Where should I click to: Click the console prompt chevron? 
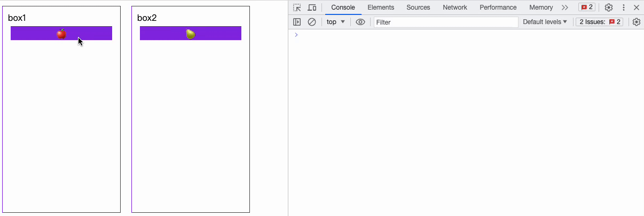click(296, 35)
